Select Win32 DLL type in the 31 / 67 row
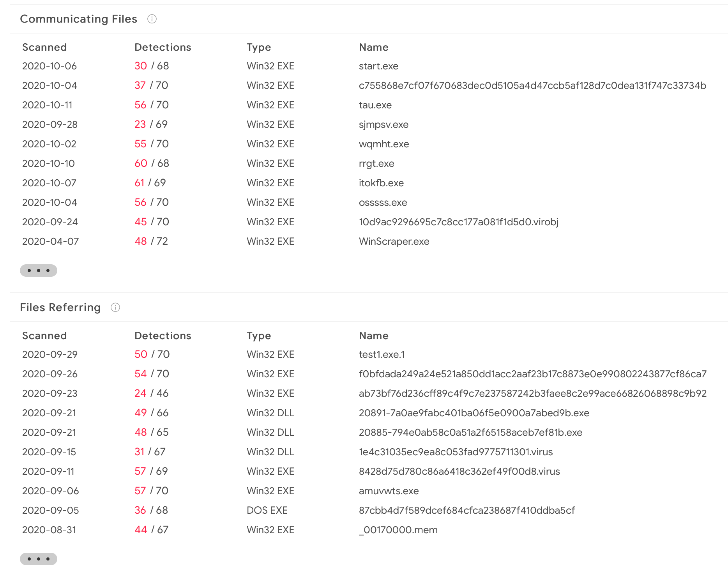This screenshot has width=728, height=580. tap(270, 452)
